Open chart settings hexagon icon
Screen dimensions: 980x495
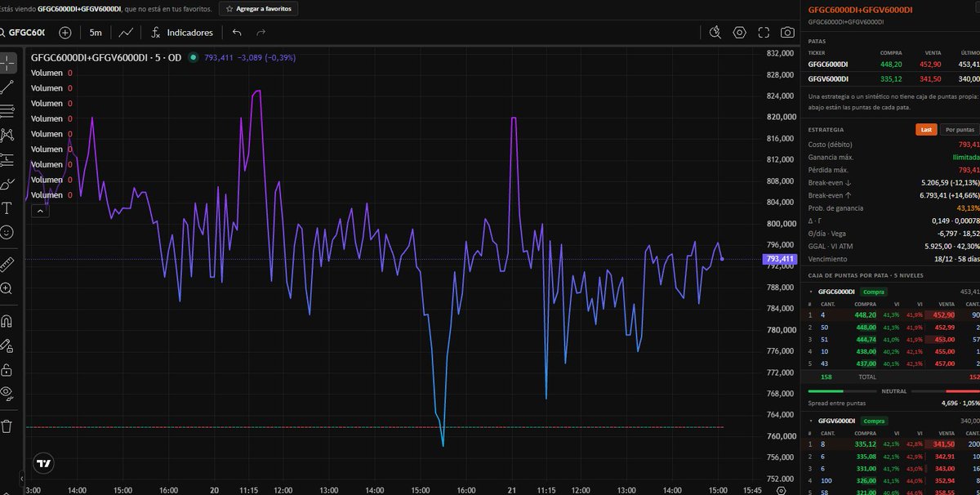[740, 33]
